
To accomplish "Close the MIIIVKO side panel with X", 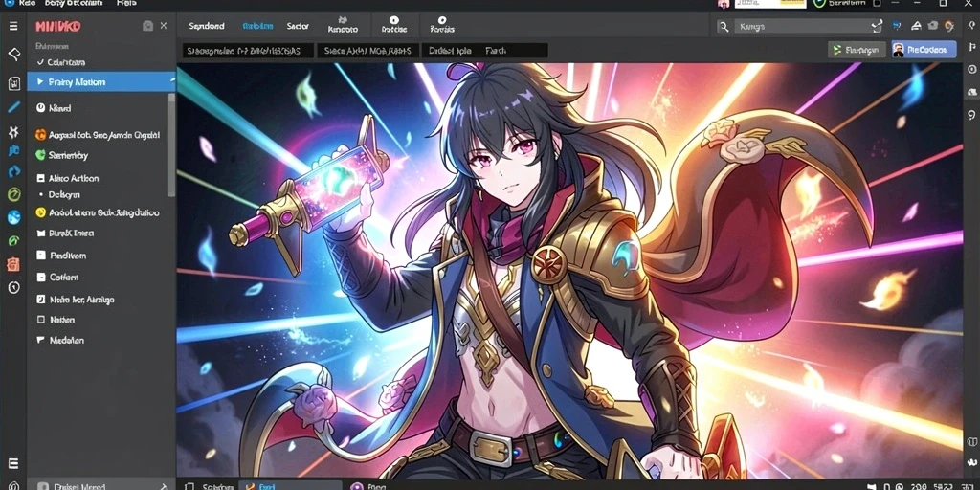I will (x=163, y=26).
